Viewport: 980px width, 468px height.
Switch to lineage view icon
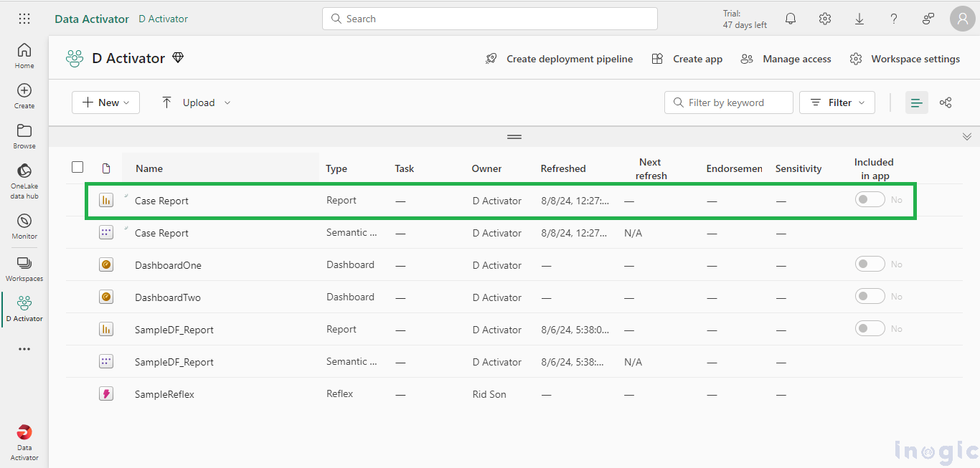tap(946, 102)
